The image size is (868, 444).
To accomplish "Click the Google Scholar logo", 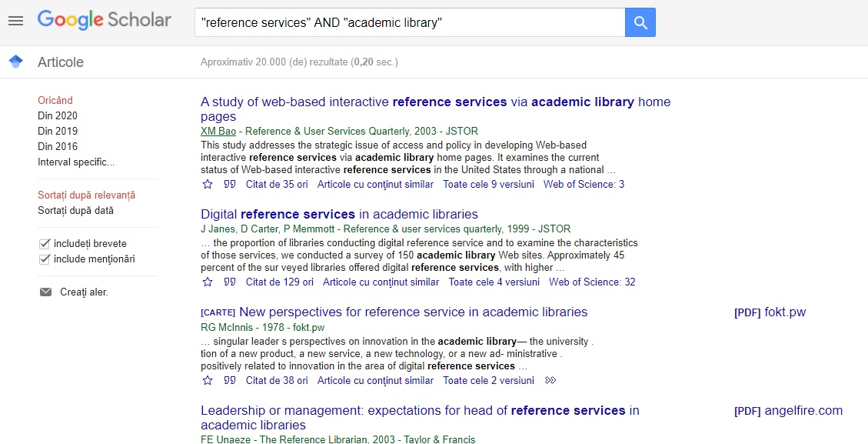I will pos(104,20).
